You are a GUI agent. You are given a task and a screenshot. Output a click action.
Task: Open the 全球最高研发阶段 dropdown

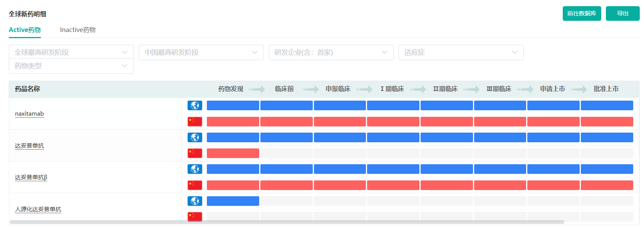point(71,52)
